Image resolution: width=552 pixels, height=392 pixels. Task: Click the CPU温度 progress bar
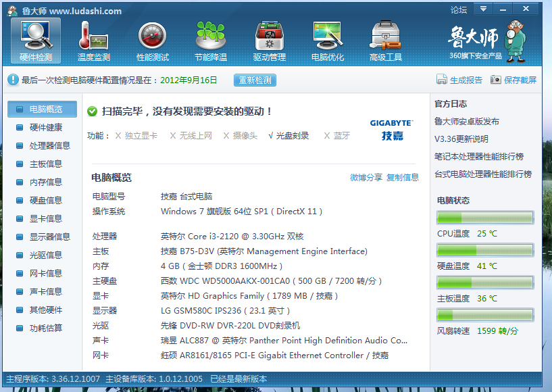tap(485, 218)
